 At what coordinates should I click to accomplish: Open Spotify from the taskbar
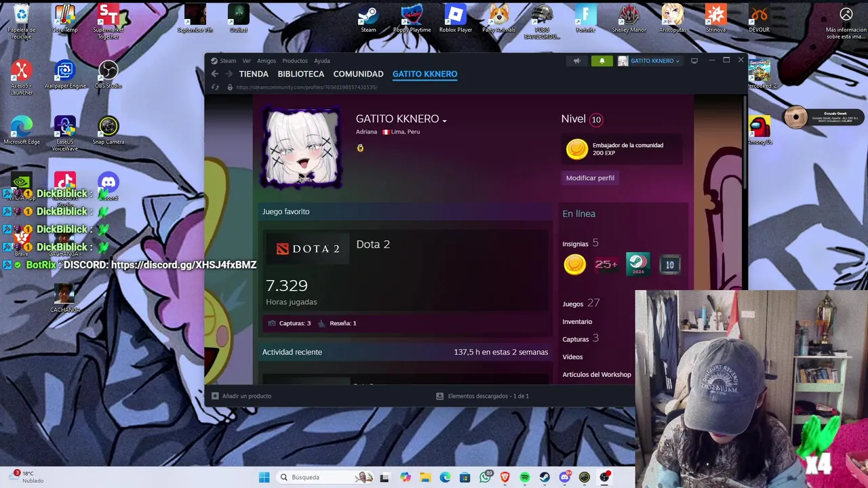coord(525,477)
